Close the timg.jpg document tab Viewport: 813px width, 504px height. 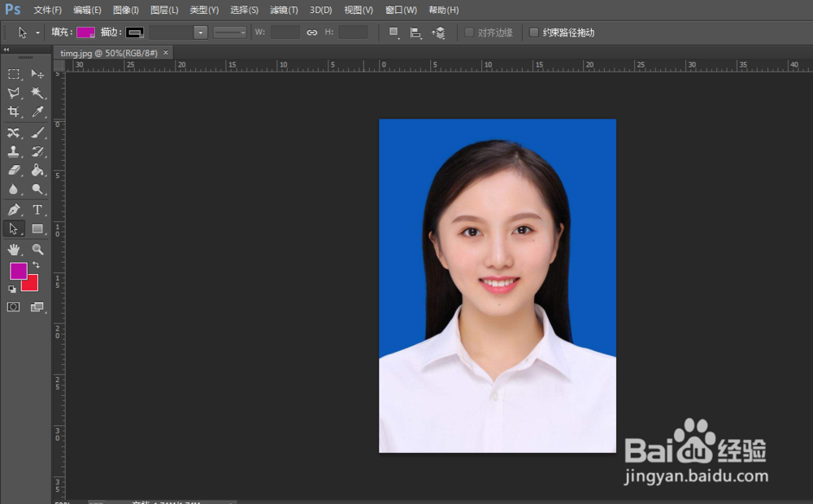pos(166,52)
